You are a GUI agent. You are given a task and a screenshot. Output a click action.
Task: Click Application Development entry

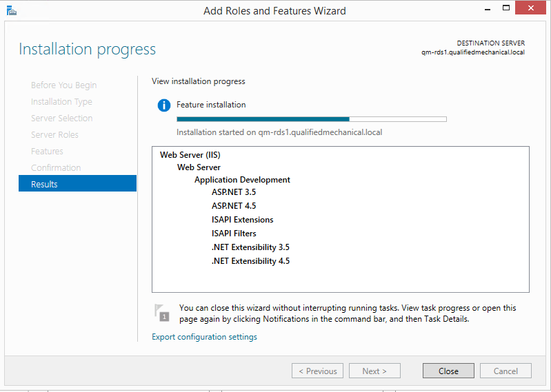[x=242, y=180]
